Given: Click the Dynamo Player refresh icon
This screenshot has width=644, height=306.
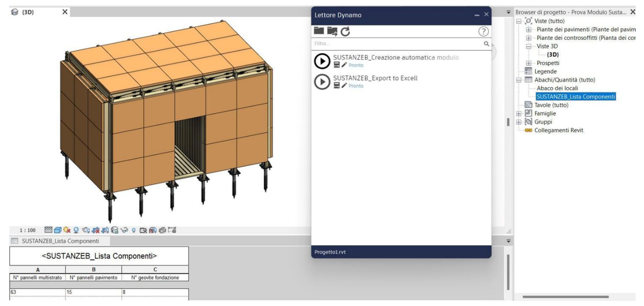Looking at the screenshot, I should (345, 32).
